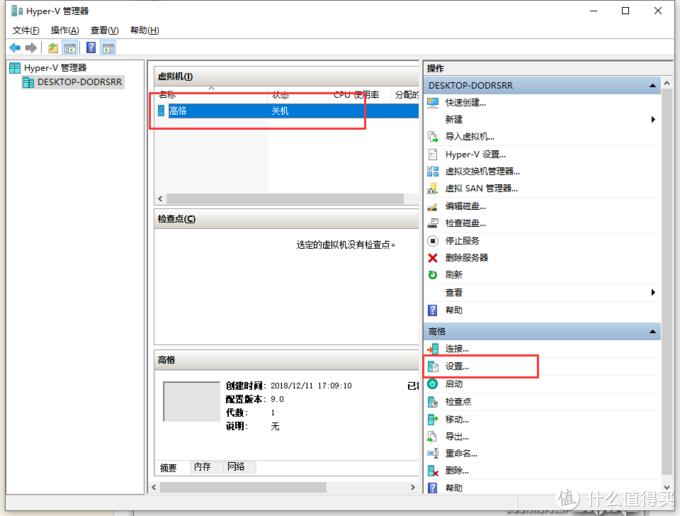
Task: Click 刷新 refresh action
Action: pyautogui.click(x=454, y=275)
